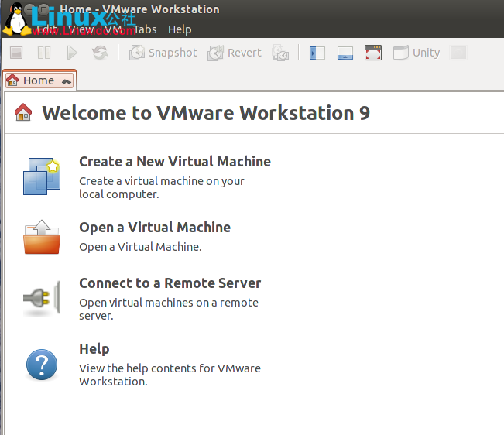Click the Suspend pause toolbar icon

pyautogui.click(x=44, y=53)
